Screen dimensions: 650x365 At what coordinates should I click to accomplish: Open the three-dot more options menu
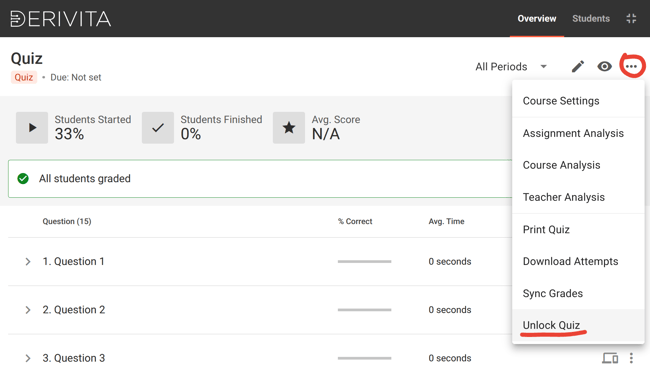pos(632,66)
